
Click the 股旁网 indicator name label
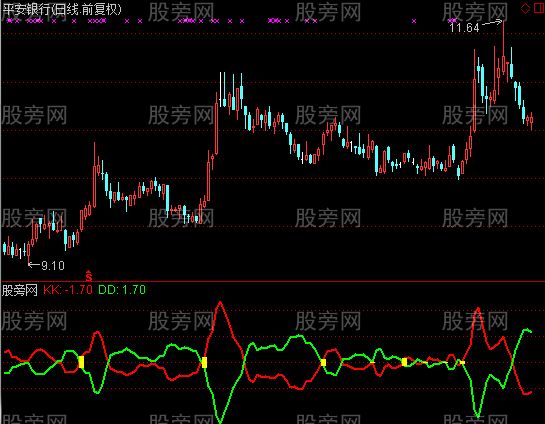pyautogui.click(x=20, y=290)
